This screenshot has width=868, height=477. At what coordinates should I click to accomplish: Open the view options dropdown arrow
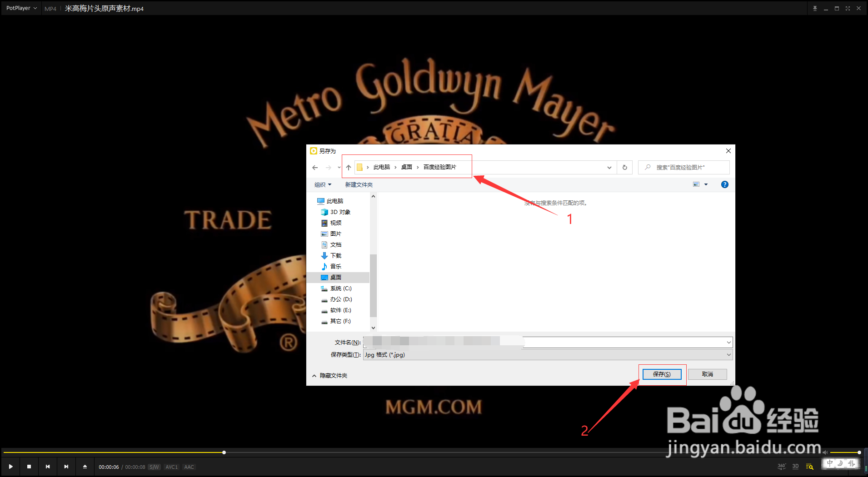pos(706,184)
